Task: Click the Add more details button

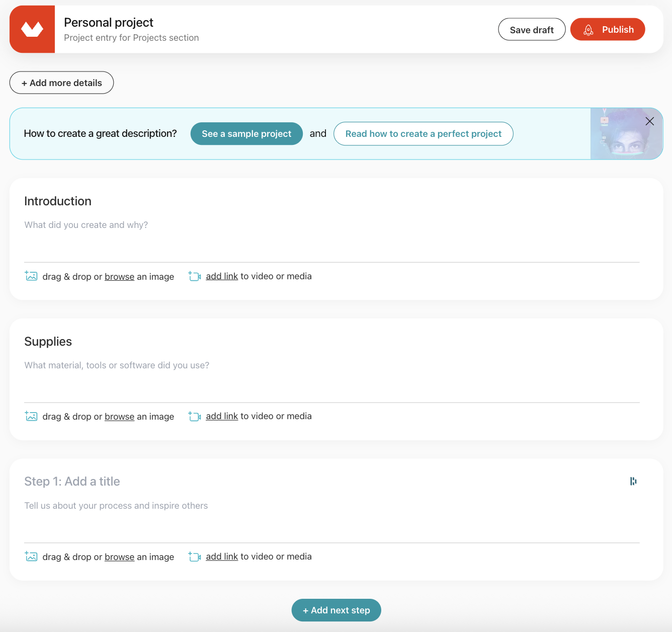Action: point(61,83)
